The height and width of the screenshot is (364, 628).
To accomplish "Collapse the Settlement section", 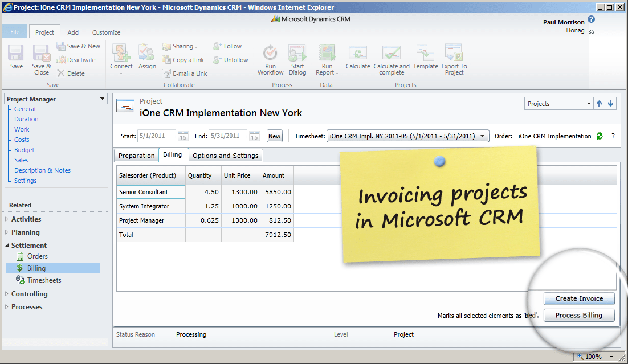I will pos(7,245).
